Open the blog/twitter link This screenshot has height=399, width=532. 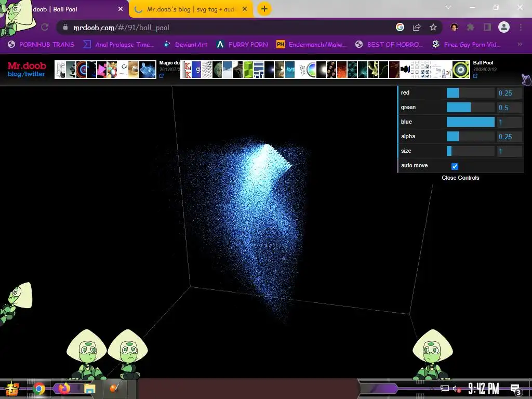click(x=26, y=74)
